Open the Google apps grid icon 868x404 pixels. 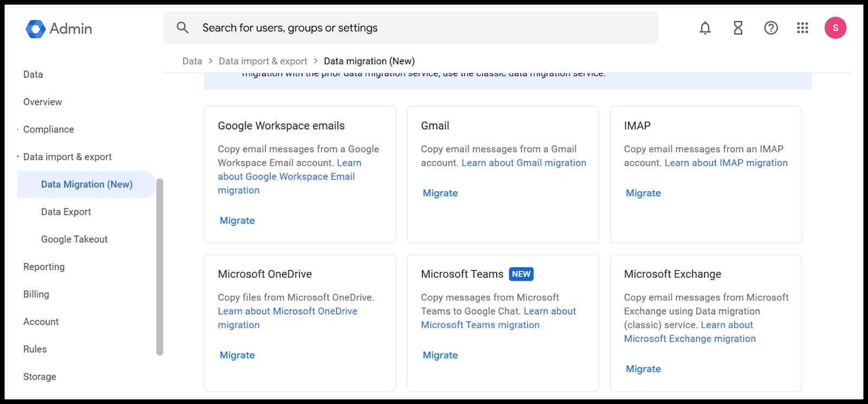802,28
